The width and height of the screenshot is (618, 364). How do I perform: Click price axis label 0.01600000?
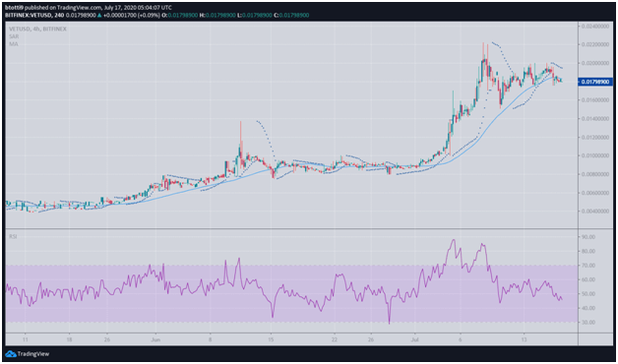pos(595,100)
